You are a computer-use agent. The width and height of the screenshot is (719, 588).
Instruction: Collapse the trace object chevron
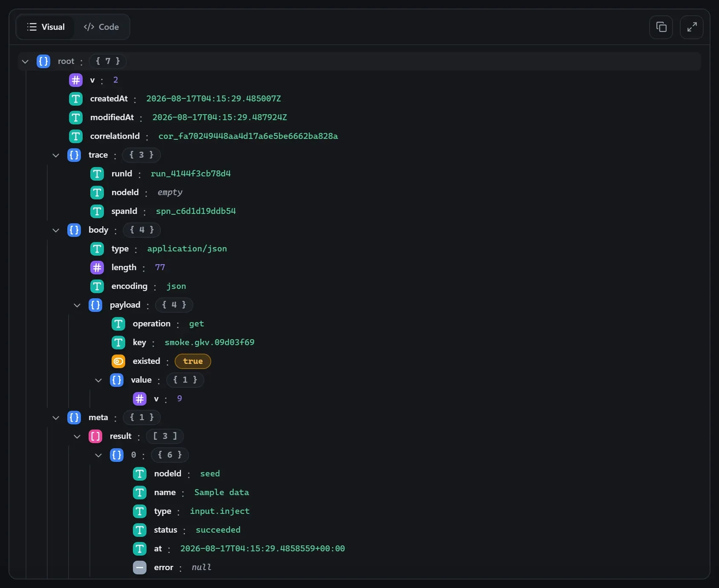(x=56, y=155)
